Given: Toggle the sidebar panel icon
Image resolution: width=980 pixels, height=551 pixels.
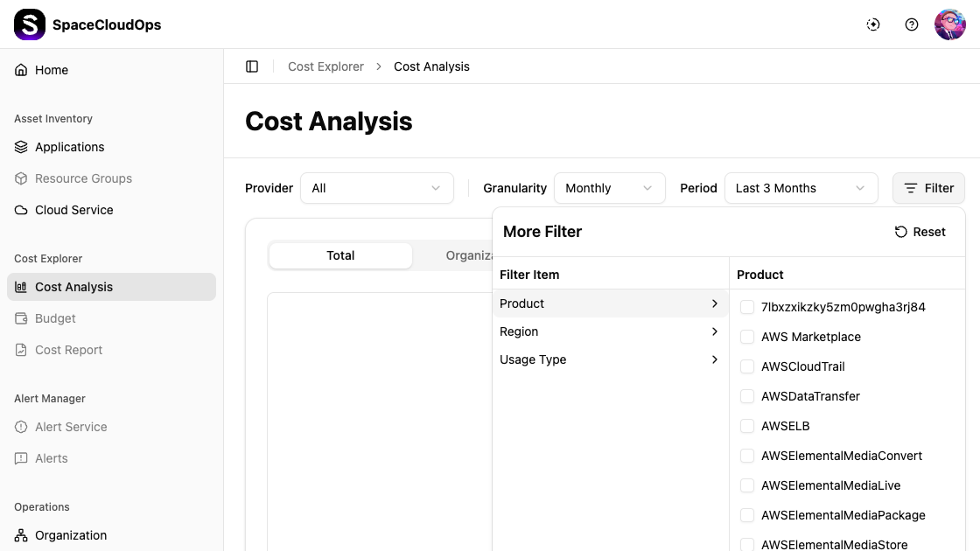Looking at the screenshot, I should click(252, 66).
